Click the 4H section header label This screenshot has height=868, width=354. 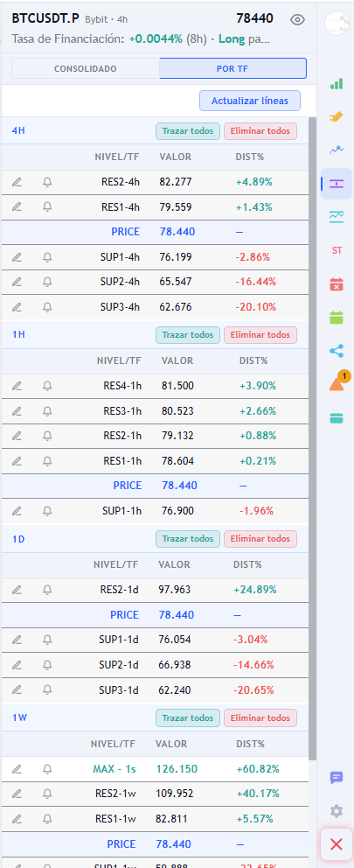18,131
